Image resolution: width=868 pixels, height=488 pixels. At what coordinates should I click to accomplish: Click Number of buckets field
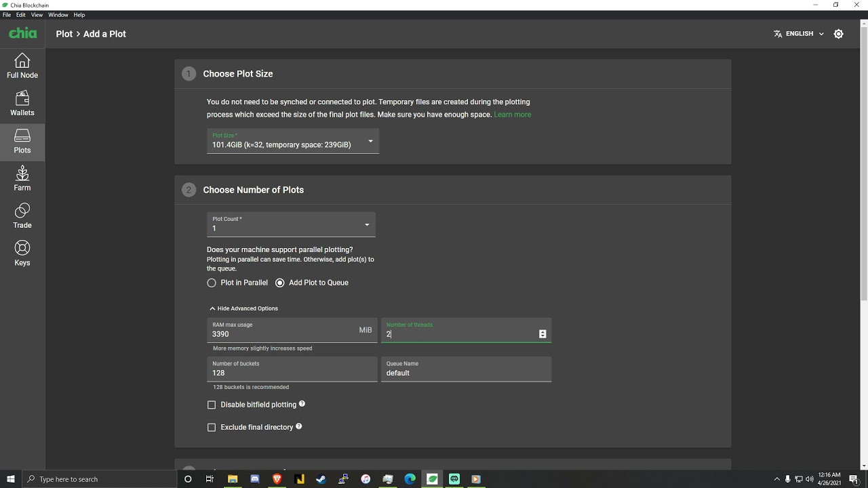(x=292, y=369)
